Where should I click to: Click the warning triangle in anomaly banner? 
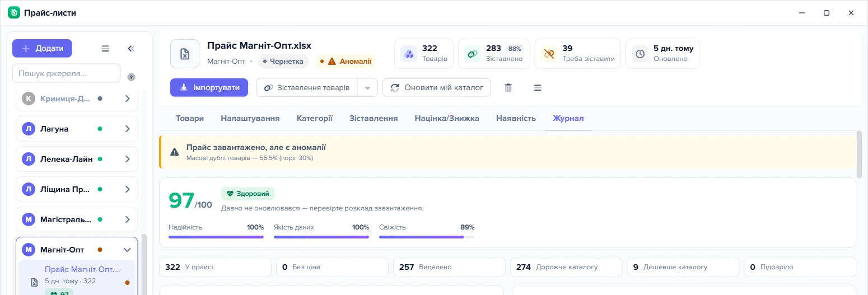pos(175,152)
